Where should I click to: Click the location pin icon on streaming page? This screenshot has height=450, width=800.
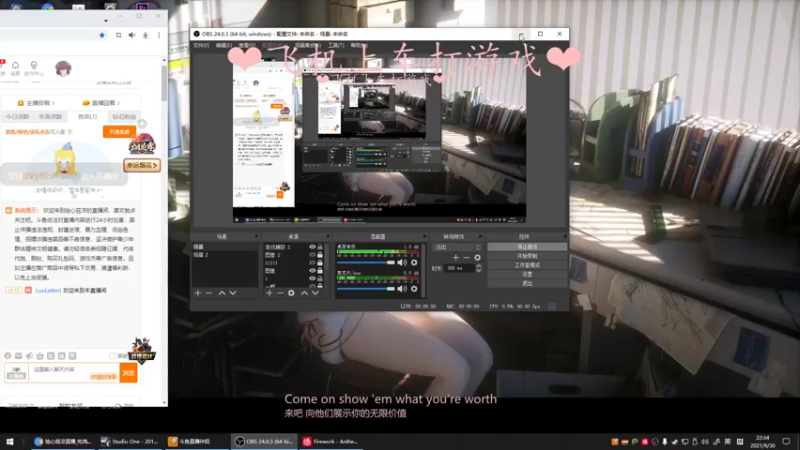tap(34, 65)
